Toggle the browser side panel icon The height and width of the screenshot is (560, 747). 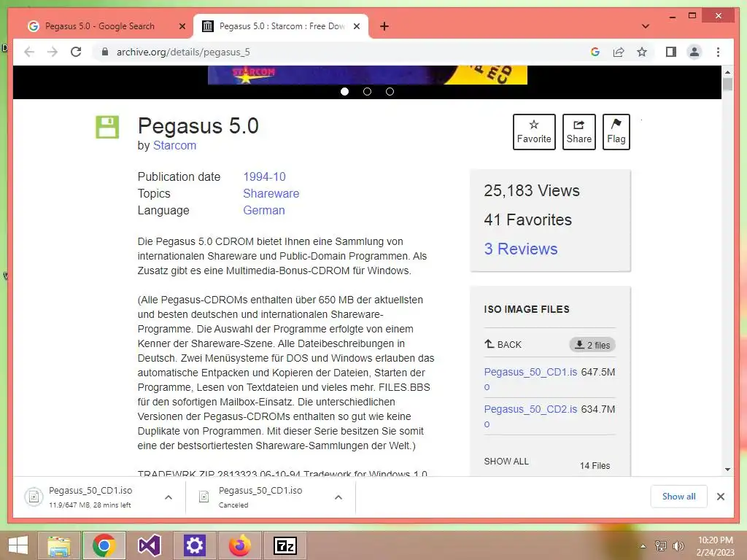point(671,52)
